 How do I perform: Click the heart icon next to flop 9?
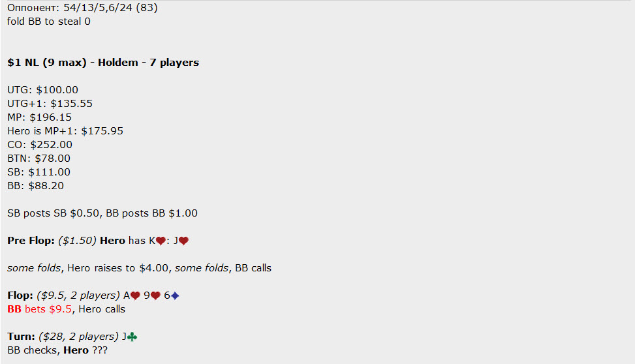tap(155, 296)
